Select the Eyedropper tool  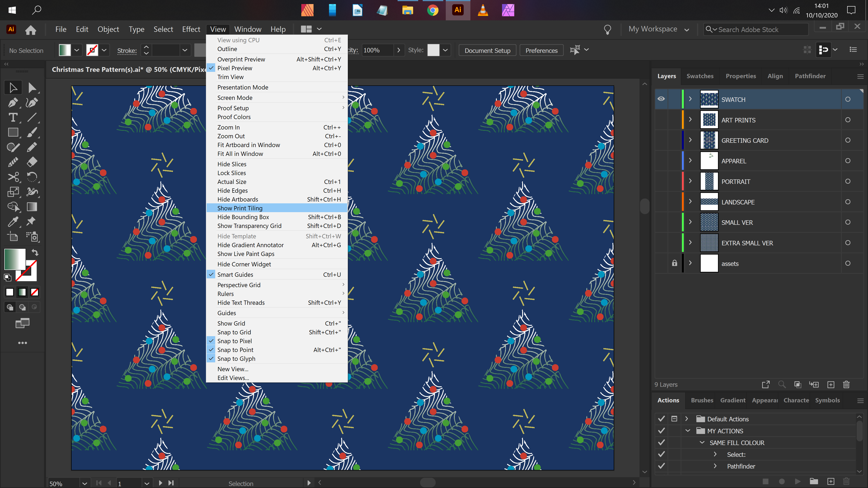pyautogui.click(x=13, y=221)
